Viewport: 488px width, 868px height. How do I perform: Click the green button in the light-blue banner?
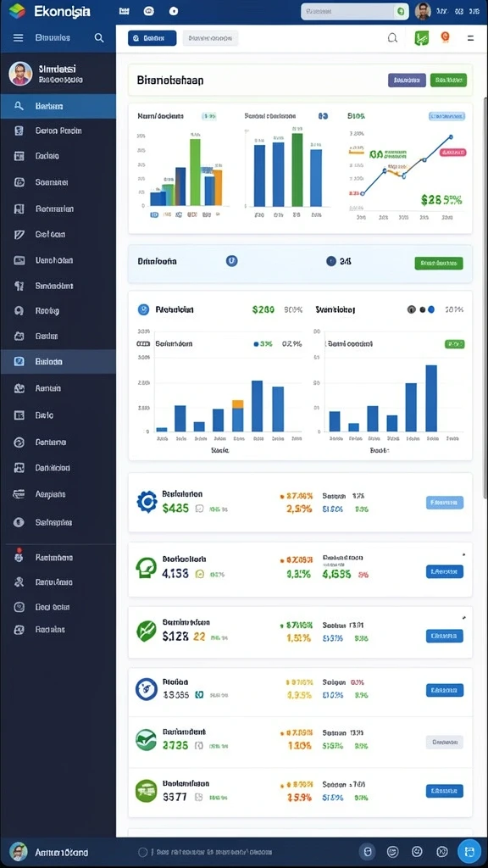[x=439, y=264]
